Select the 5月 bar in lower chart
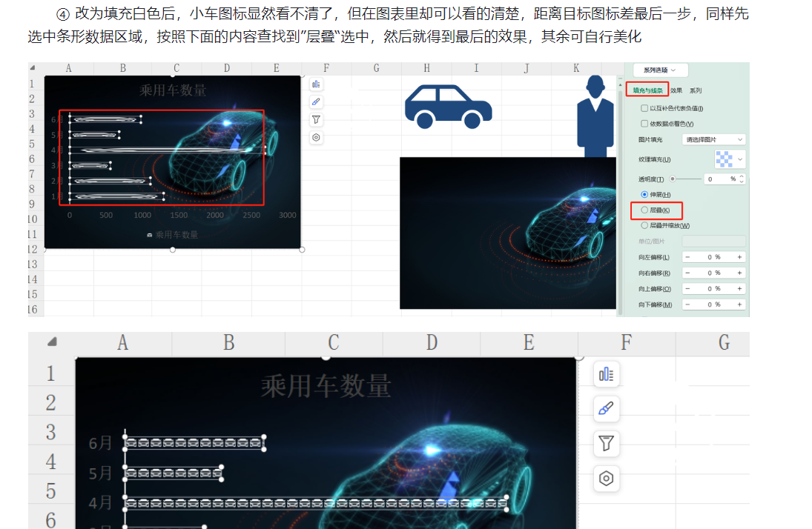This screenshot has height=529, width=812. pyautogui.click(x=174, y=473)
